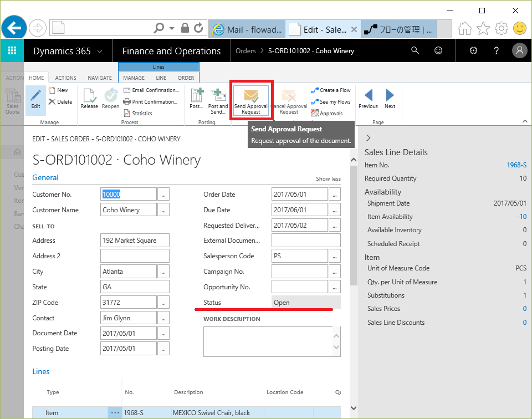Screen dimensions: 532x419
Task: Click the Customer Name field
Action: [x=129, y=210]
